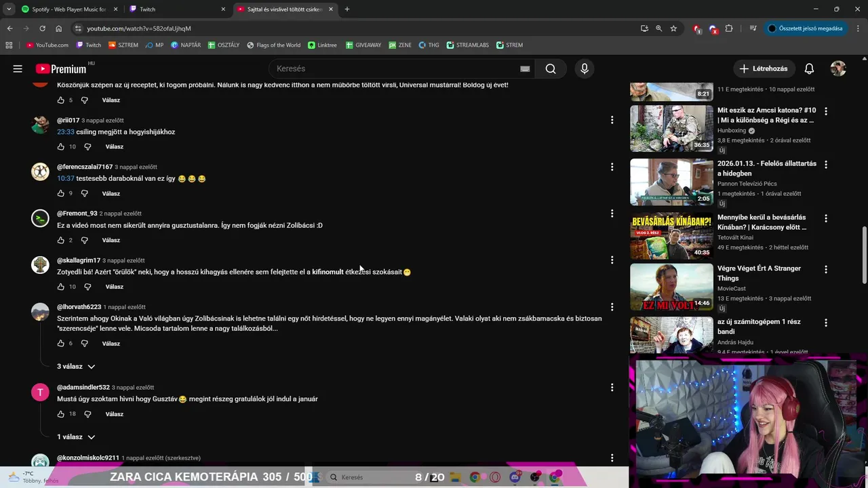
Task: Expand 3 válasz replies
Action: pyautogui.click(x=76, y=367)
